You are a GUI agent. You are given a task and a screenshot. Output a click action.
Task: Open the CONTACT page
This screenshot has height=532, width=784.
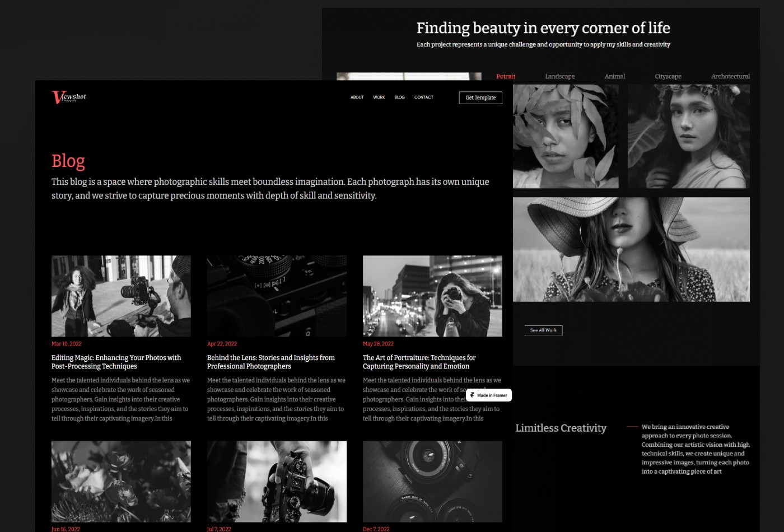424,97
